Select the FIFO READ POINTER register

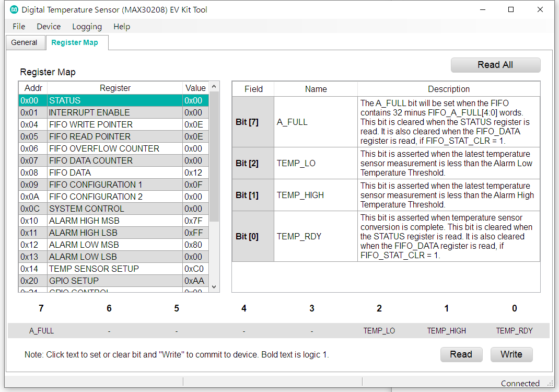113,136
